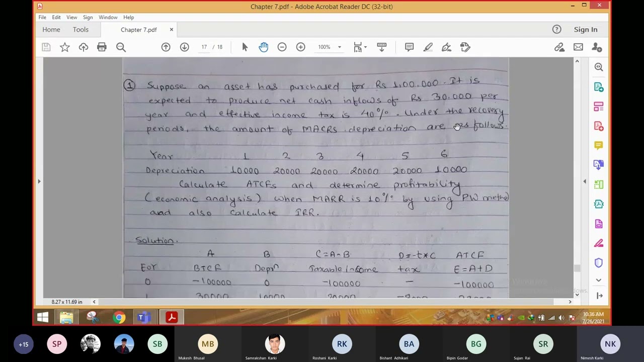Open search tool in right panel
Viewport: 644px width, 362px height.
[x=599, y=67]
